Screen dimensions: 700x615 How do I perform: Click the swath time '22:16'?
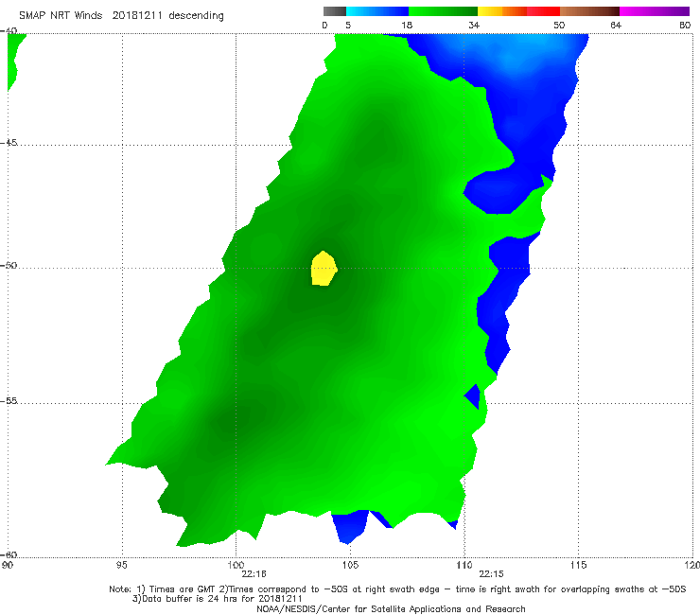pyautogui.click(x=254, y=574)
